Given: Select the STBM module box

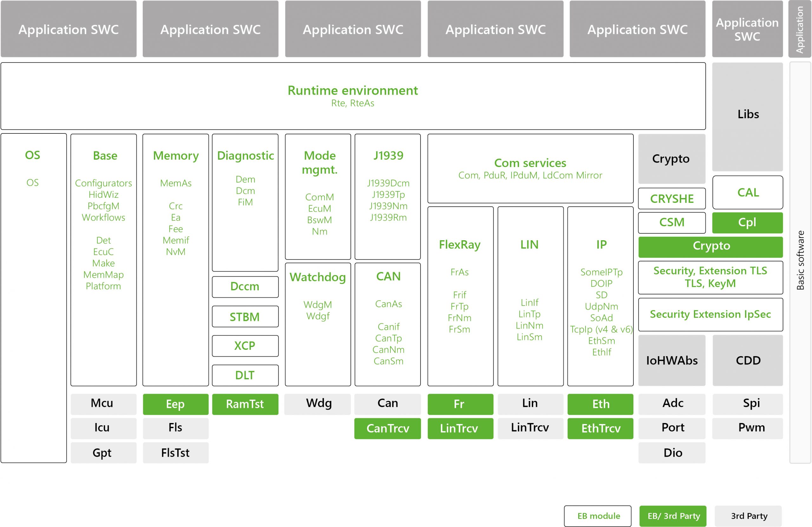Looking at the screenshot, I should [245, 317].
